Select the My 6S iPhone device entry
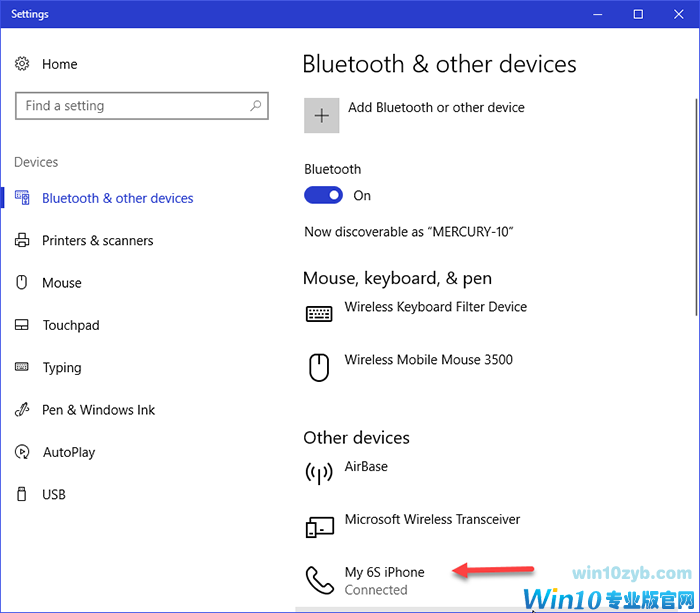700x613 pixels. click(385, 579)
